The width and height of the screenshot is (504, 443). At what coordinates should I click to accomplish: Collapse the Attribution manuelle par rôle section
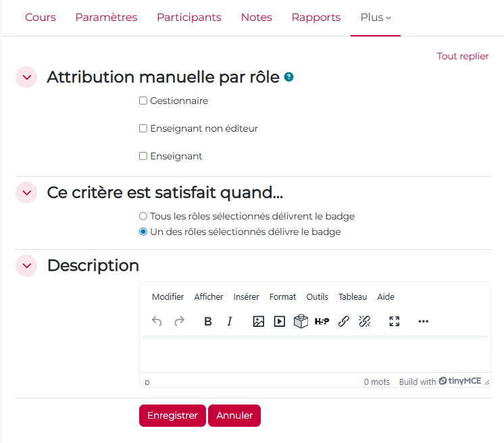(x=26, y=78)
